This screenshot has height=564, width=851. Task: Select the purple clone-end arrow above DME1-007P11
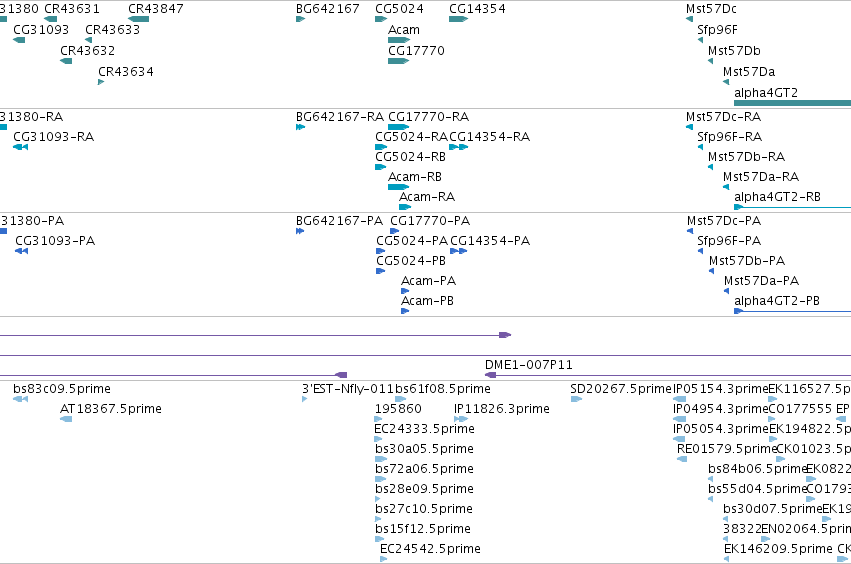(x=505, y=335)
